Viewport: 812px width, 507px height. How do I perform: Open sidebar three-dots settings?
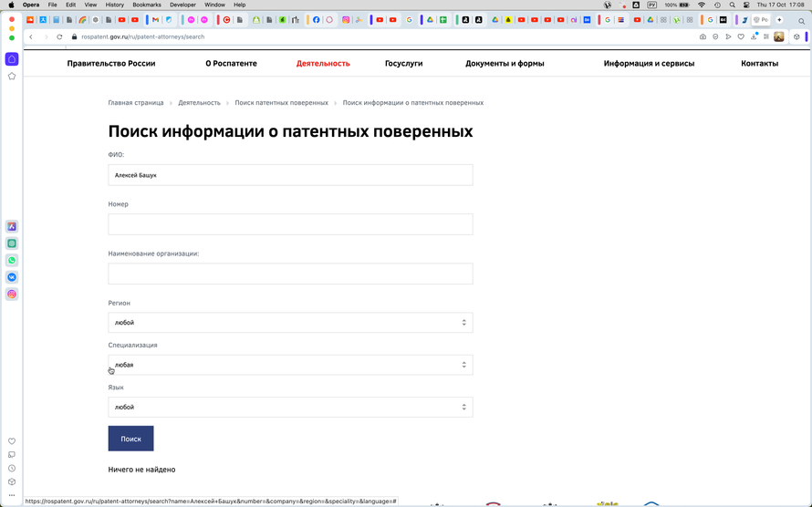coord(12,495)
